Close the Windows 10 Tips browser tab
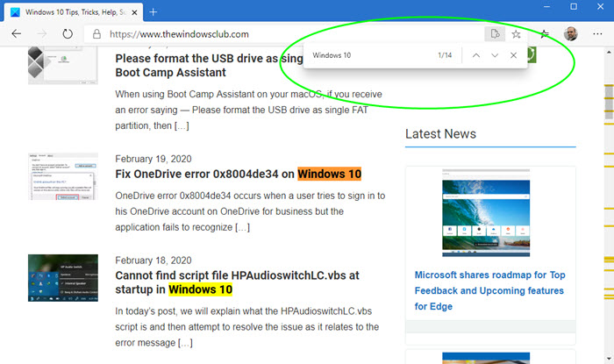Image resolution: width=614 pixels, height=364 pixels. coord(134,12)
